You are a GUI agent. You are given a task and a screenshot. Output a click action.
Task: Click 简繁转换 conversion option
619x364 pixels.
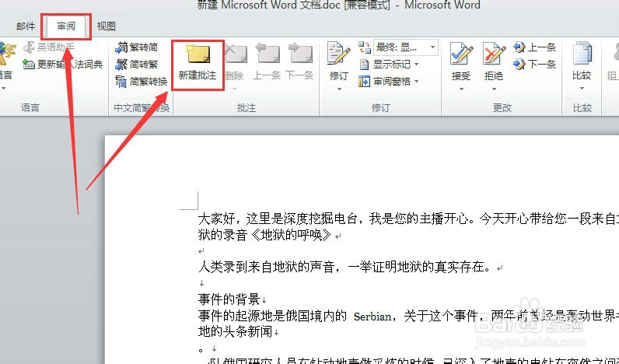[x=142, y=82]
